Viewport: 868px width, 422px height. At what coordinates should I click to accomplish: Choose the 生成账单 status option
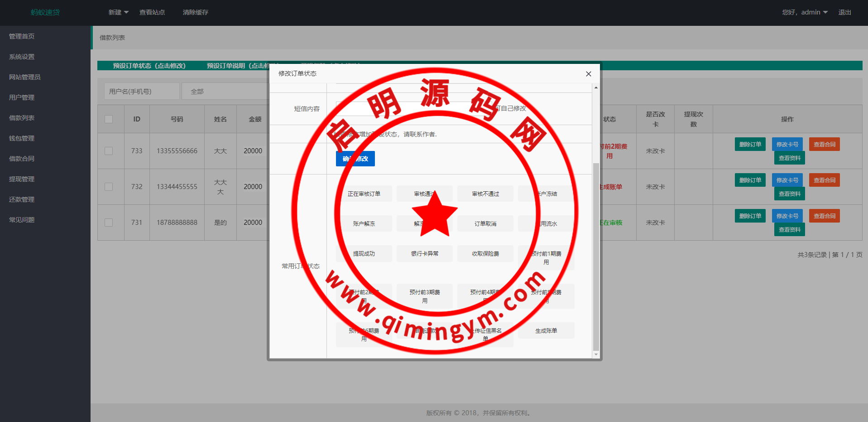coord(546,331)
